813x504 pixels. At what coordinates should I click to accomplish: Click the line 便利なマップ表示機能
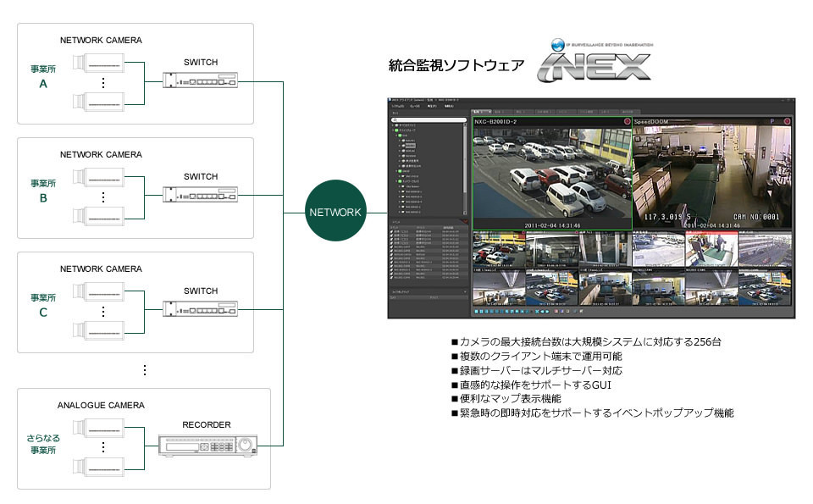pos(506,399)
